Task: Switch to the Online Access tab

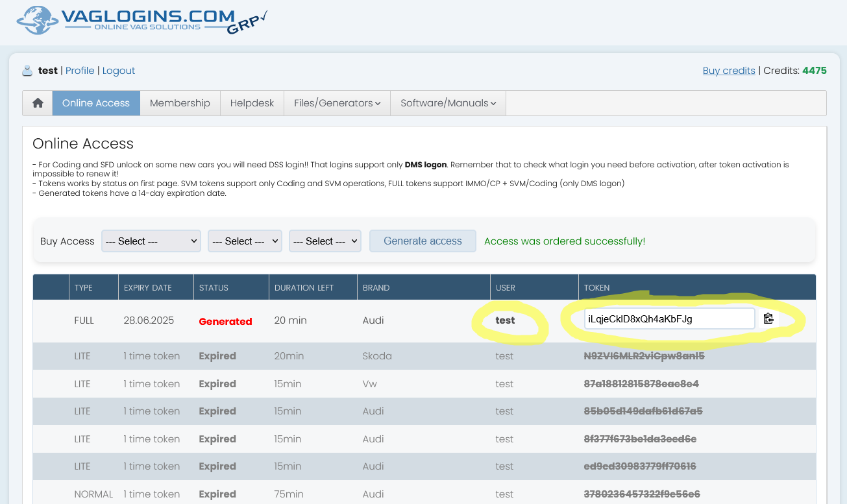Action: point(96,103)
